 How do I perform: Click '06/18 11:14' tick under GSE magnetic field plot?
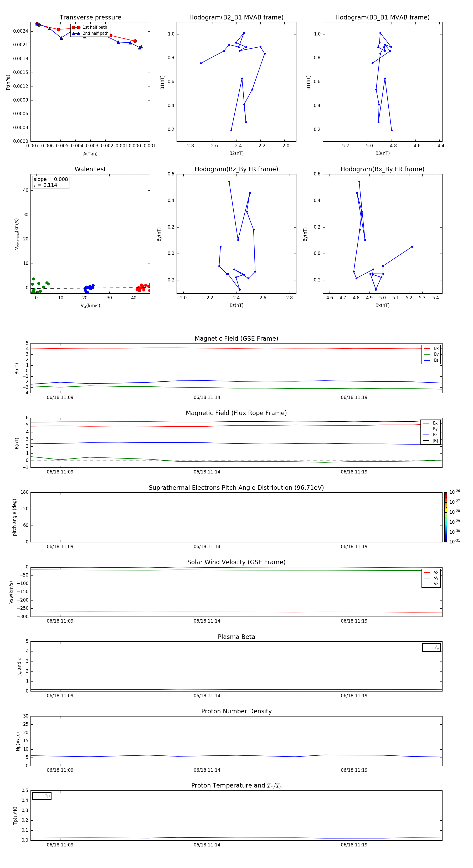coord(207,398)
